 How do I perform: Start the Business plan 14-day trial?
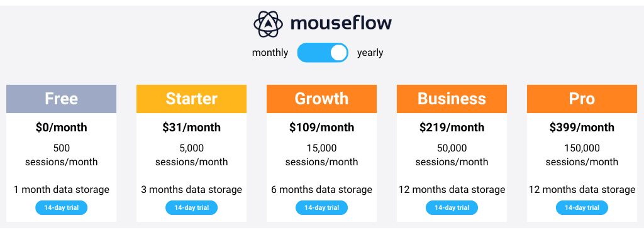pos(452,208)
